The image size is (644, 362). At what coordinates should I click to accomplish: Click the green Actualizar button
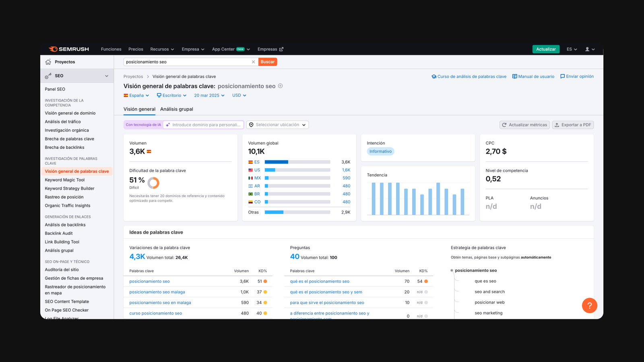click(546, 49)
